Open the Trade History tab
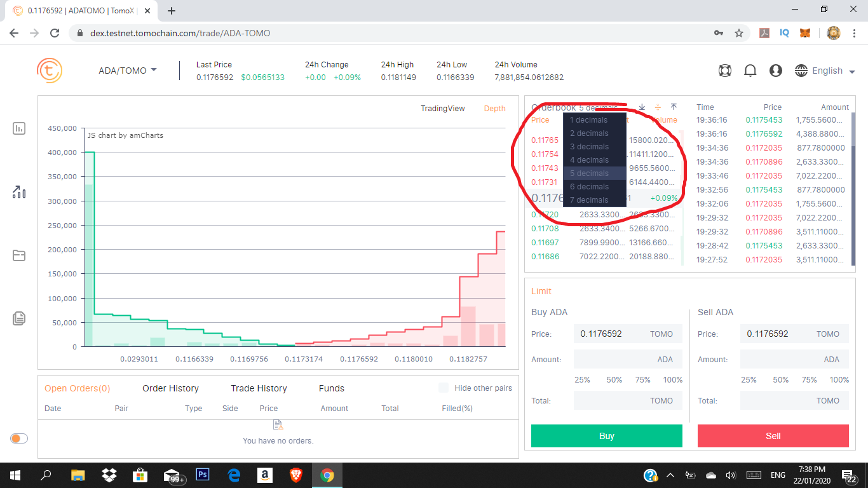Screen dimensions: 868x488 coord(259,388)
